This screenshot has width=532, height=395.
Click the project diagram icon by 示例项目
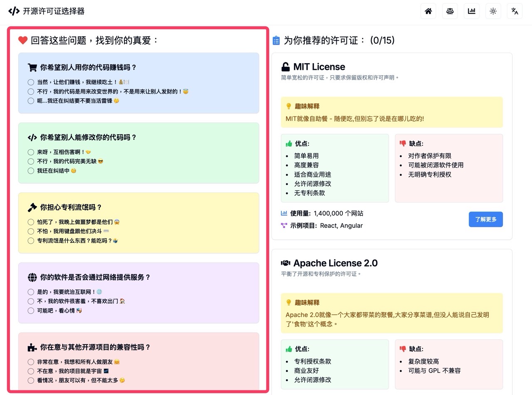point(284,225)
